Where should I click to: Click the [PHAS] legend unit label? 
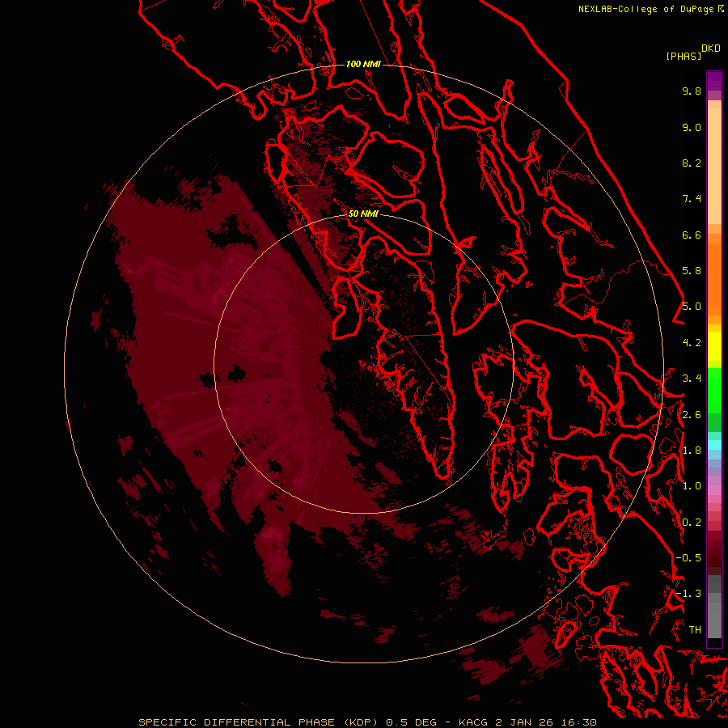pyautogui.click(x=684, y=56)
